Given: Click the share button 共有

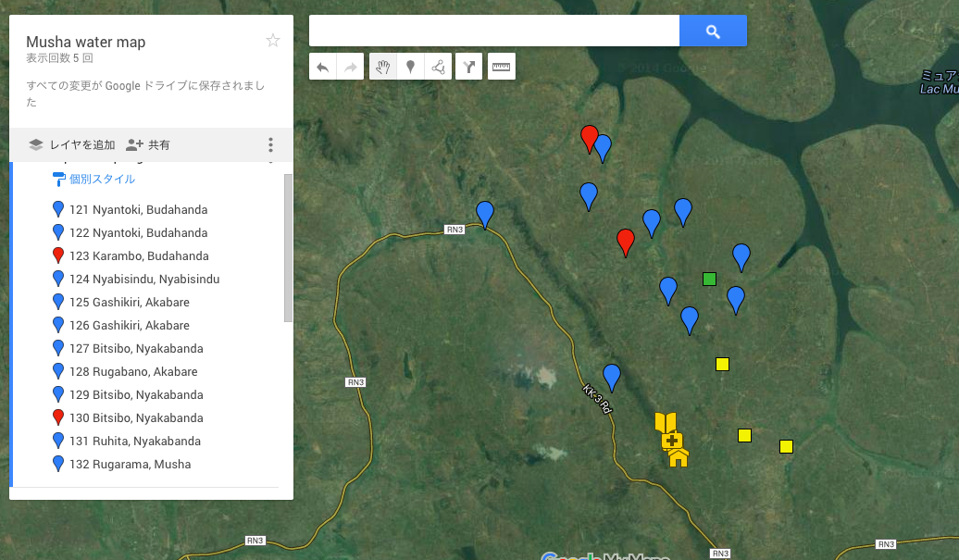Looking at the screenshot, I should coord(148,145).
